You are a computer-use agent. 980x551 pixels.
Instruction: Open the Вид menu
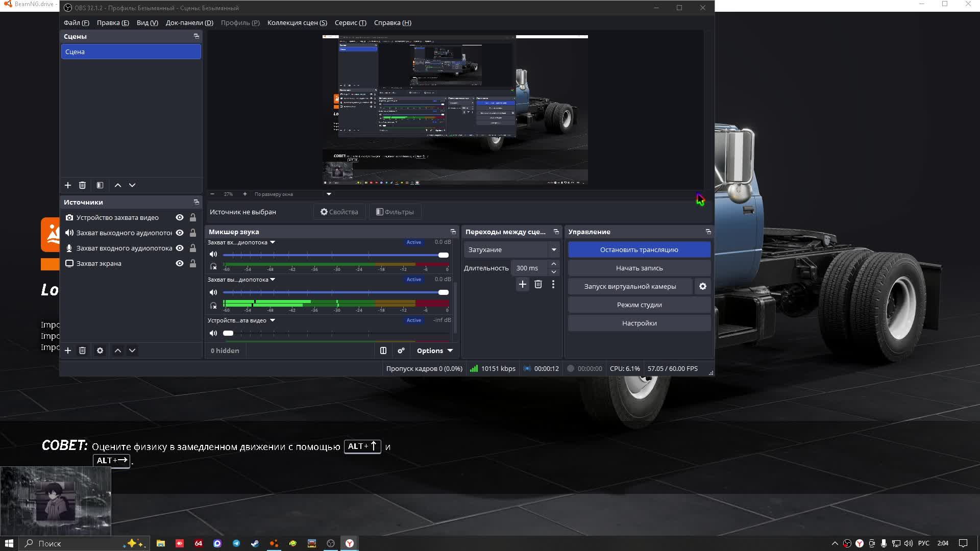point(148,22)
